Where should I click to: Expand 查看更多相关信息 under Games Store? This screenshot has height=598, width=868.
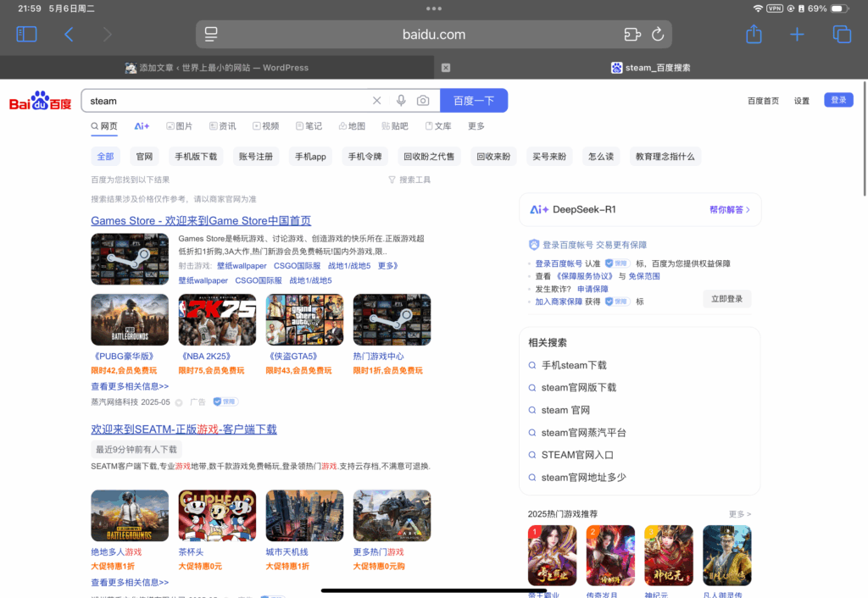click(130, 386)
